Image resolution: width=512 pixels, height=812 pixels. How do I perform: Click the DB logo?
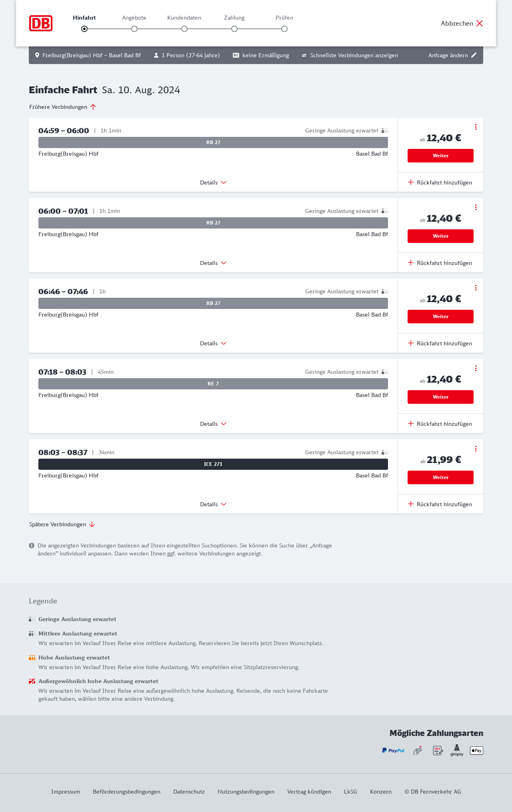click(x=41, y=23)
